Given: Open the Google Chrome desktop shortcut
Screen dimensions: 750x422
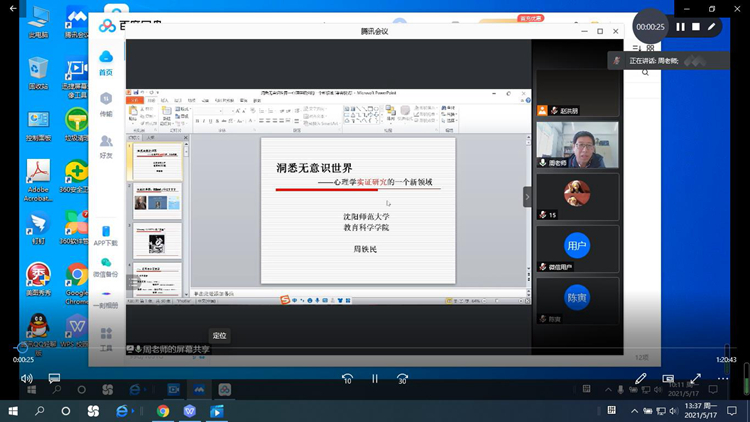Looking at the screenshot, I should coord(77,283).
